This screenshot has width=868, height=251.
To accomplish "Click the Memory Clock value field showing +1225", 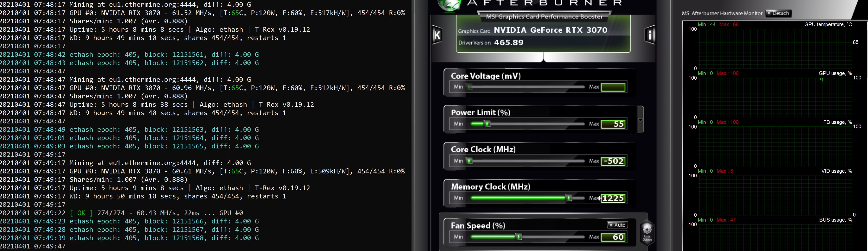I will coord(613,198).
